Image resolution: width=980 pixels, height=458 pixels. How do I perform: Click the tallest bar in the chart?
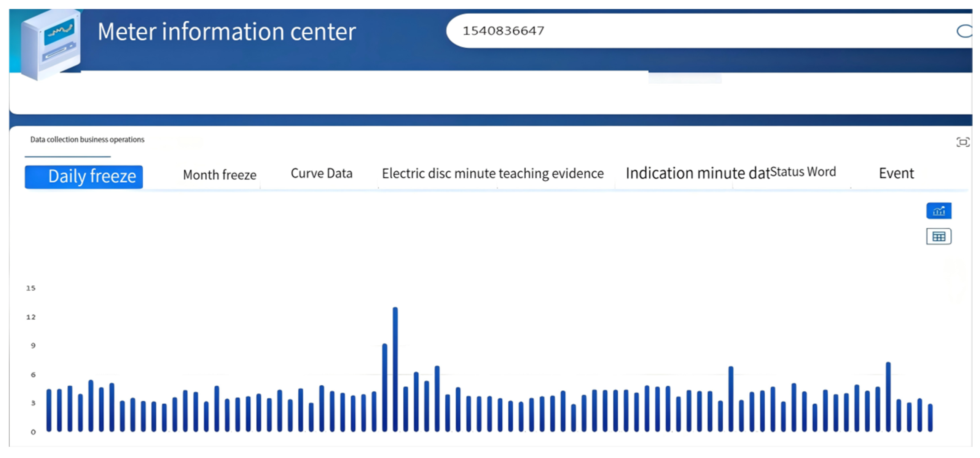(x=395, y=369)
